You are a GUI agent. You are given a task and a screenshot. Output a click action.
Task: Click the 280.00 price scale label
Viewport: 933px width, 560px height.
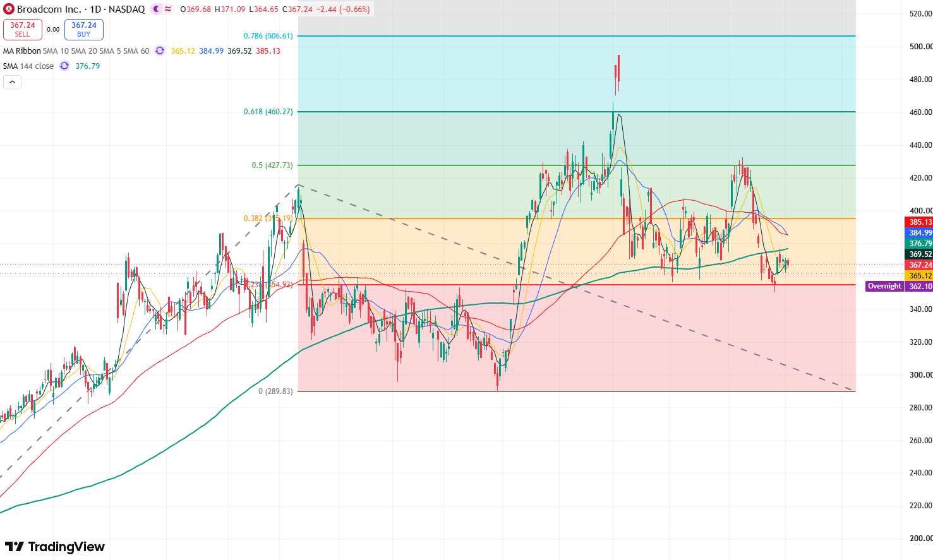pyautogui.click(x=920, y=408)
